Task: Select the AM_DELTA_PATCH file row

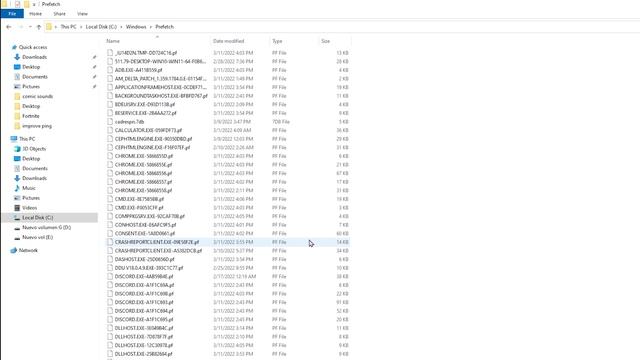Action: click(x=228, y=79)
